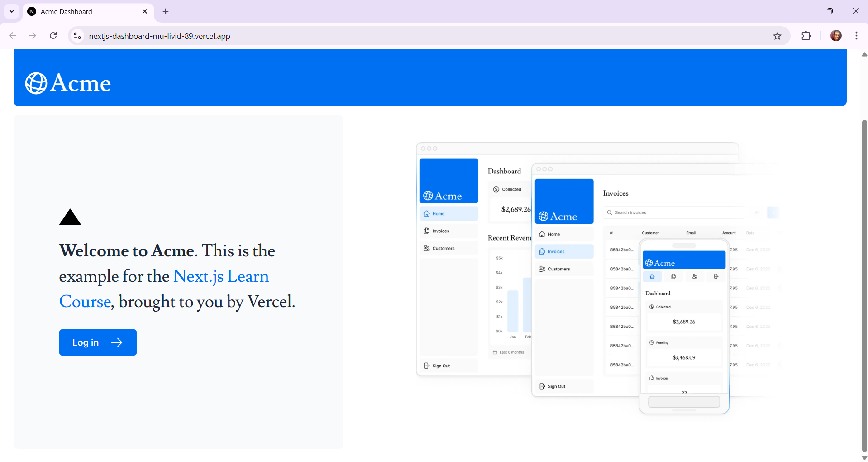
Task: Click the Log in button
Action: tap(97, 342)
